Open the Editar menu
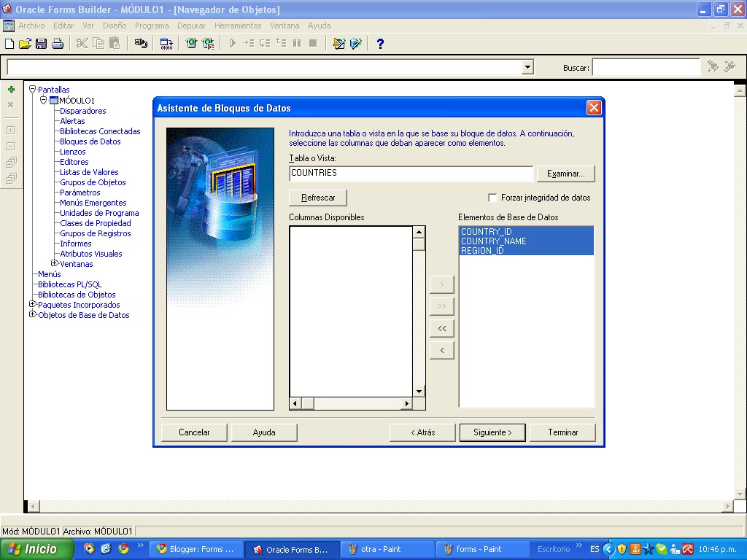747x560 pixels. [63, 26]
